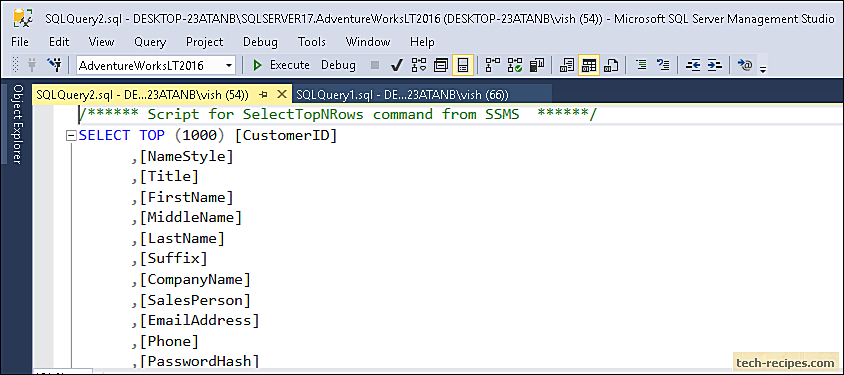Viewport: 844px width, 375px height.
Task: Switch to the SQLQuery1.sql tab
Action: pyautogui.click(x=402, y=95)
